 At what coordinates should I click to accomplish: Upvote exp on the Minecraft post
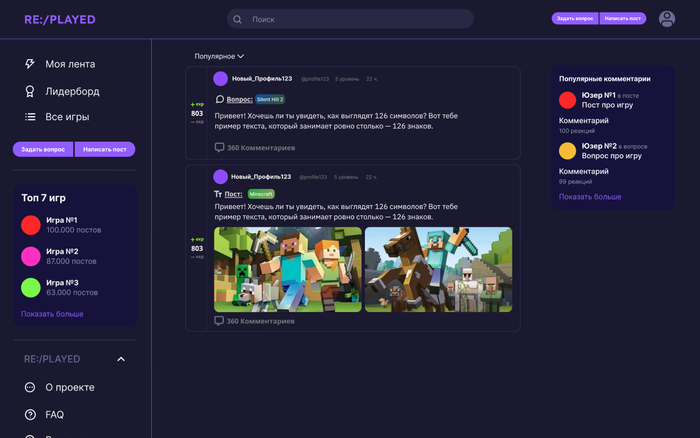(x=197, y=239)
